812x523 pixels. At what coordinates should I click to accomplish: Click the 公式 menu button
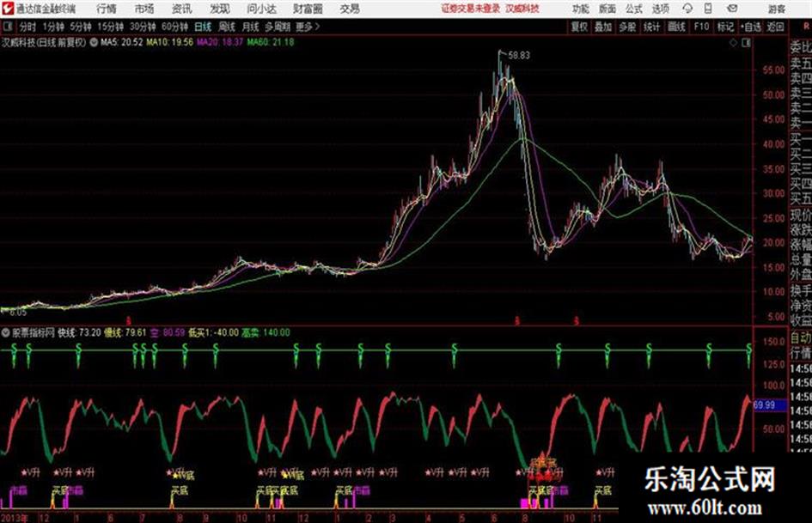634,9
